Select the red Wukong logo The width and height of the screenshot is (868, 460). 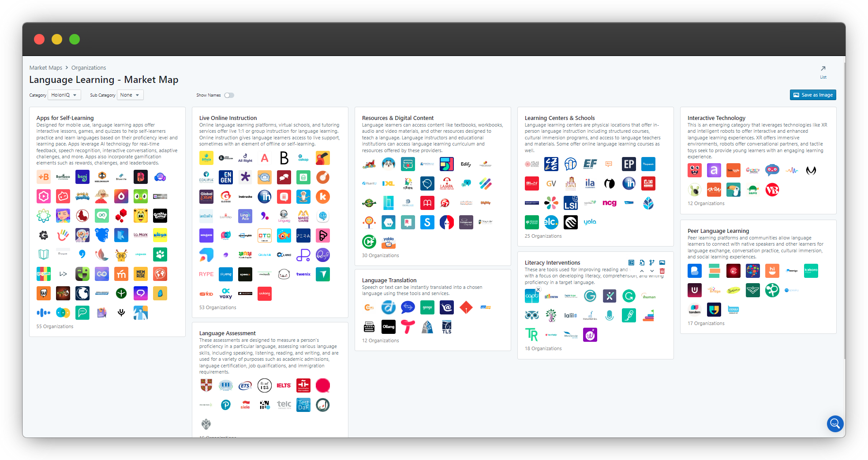pyautogui.click(x=264, y=294)
